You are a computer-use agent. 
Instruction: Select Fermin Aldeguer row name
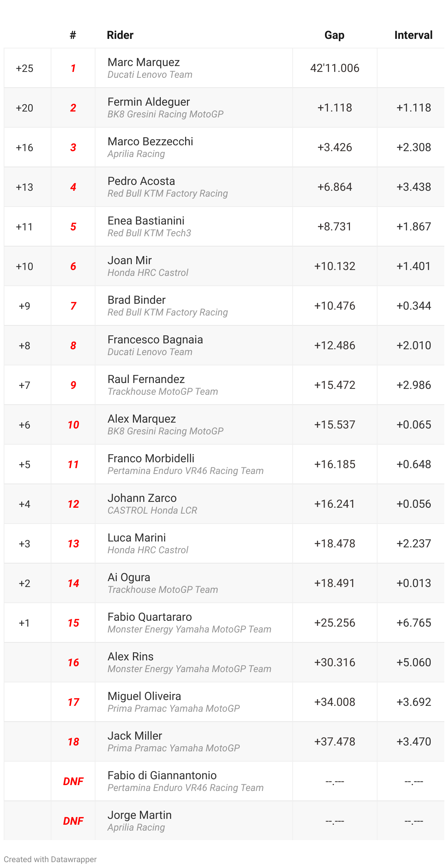click(149, 102)
